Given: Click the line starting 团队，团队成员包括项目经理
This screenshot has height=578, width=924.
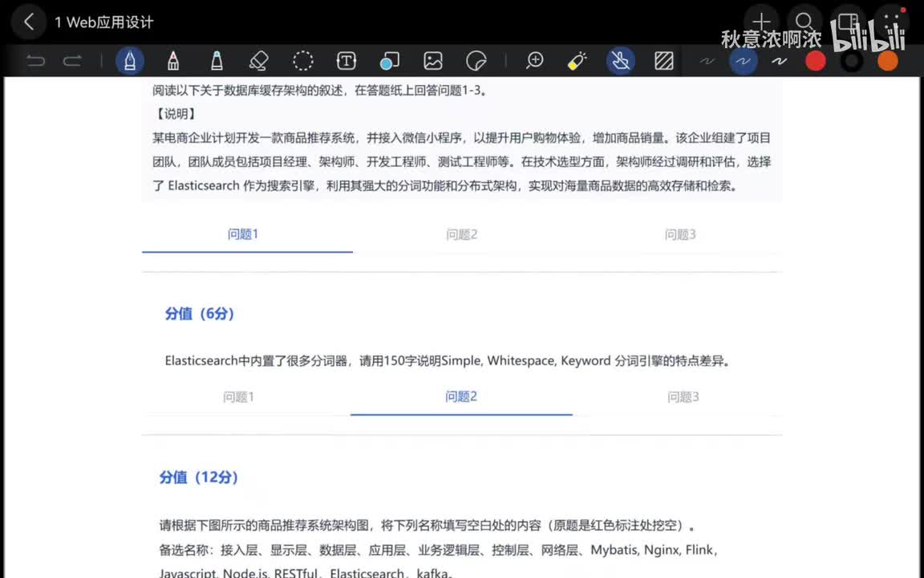Looking at the screenshot, I should (x=461, y=161).
